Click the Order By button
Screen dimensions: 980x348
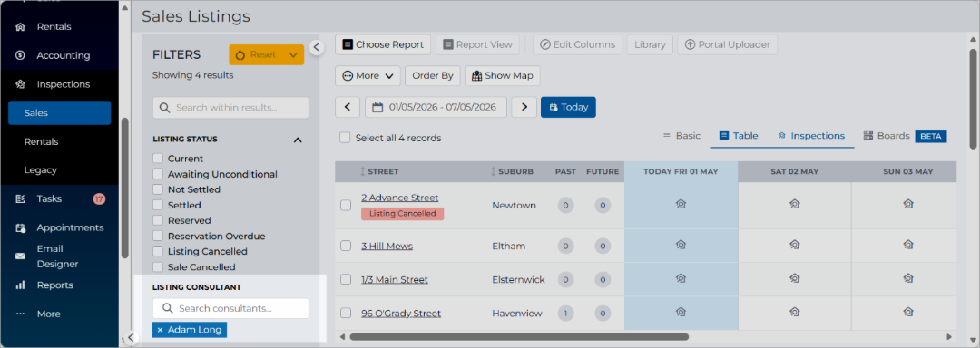[x=433, y=75]
